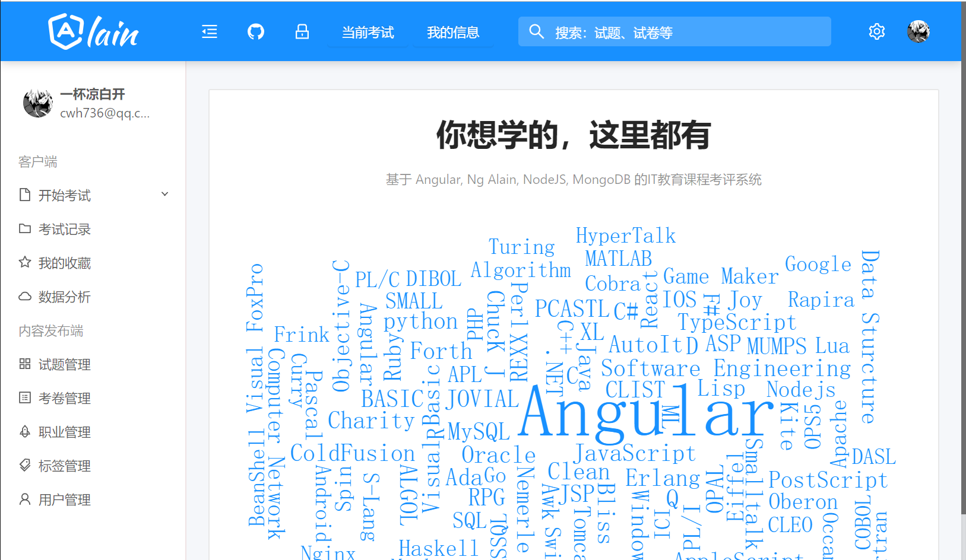Open 职业管理 in the sidebar
966x560 pixels.
65,432
